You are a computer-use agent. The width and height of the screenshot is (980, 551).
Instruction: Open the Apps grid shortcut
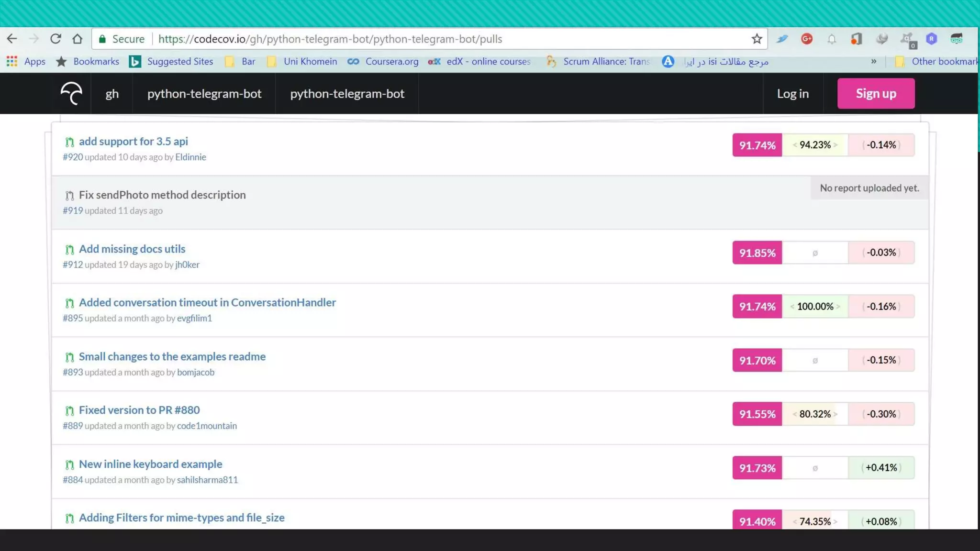(26, 61)
